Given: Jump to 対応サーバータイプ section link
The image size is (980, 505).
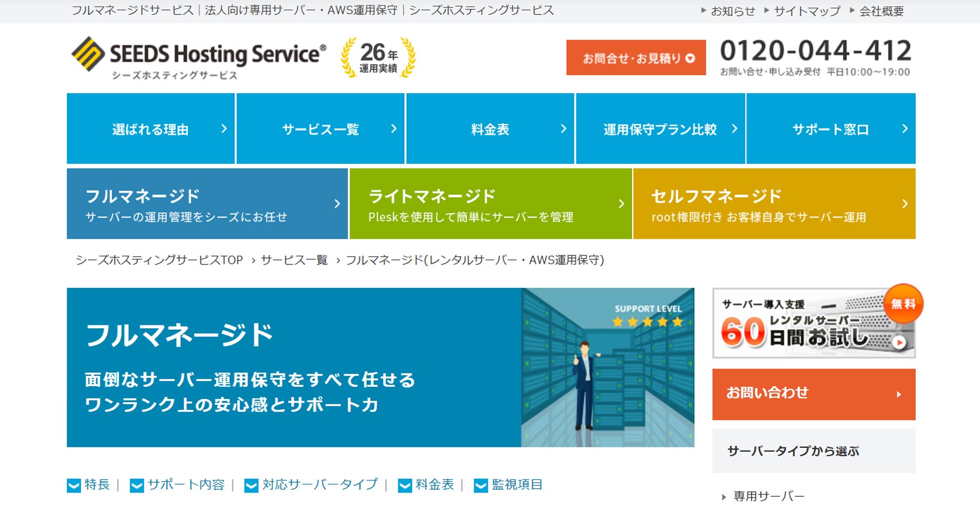Looking at the screenshot, I should coord(320,484).
